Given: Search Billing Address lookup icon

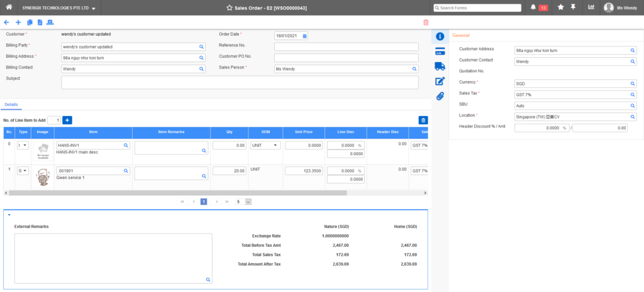Looking at the screenshot, I should pos(201,58).
